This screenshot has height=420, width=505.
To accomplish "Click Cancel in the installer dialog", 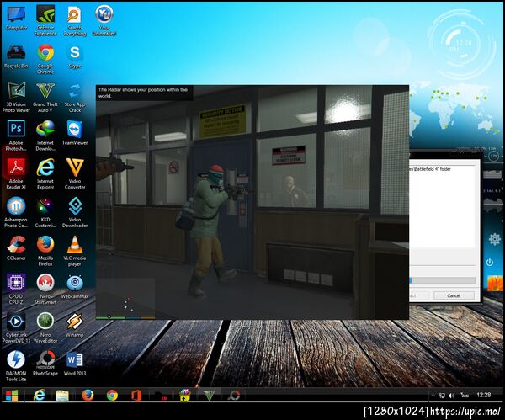I will click(454, 295).
